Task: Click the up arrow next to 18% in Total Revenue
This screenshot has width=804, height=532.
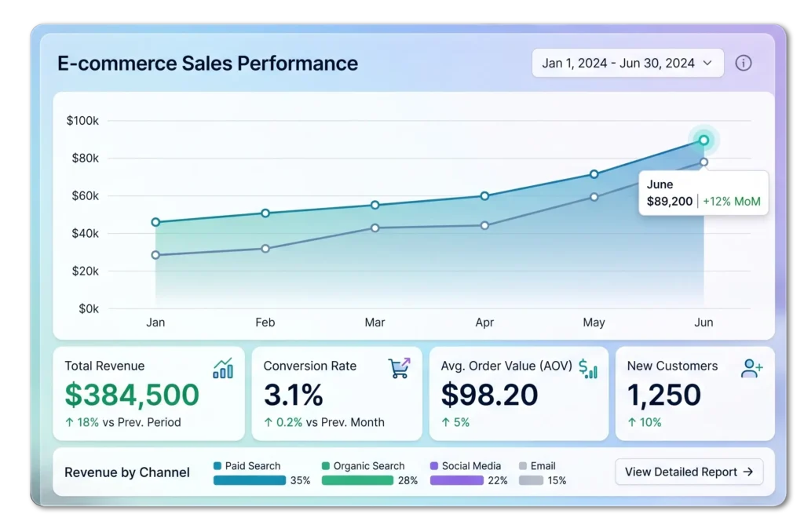Action: 69,422
